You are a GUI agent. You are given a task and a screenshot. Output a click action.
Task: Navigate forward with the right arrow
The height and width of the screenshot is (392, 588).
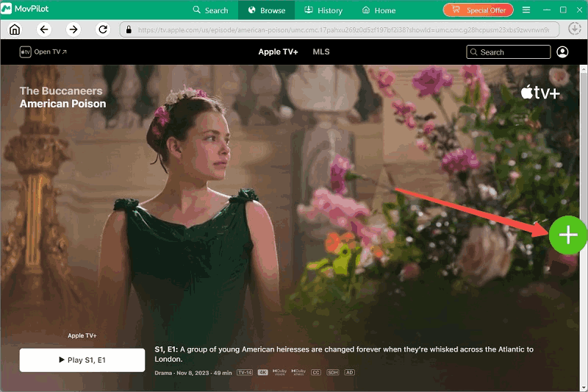[x=73, y=29]
